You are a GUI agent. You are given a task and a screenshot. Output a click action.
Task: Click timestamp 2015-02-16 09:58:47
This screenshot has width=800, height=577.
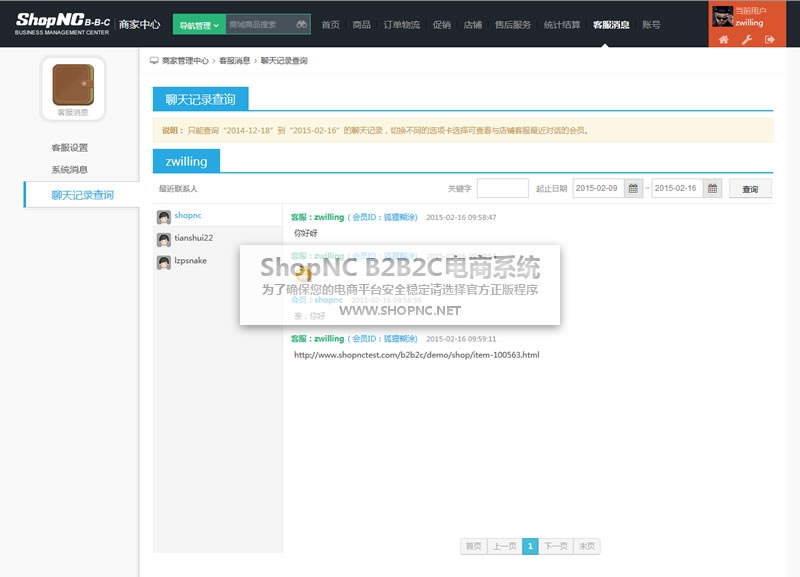461,217
